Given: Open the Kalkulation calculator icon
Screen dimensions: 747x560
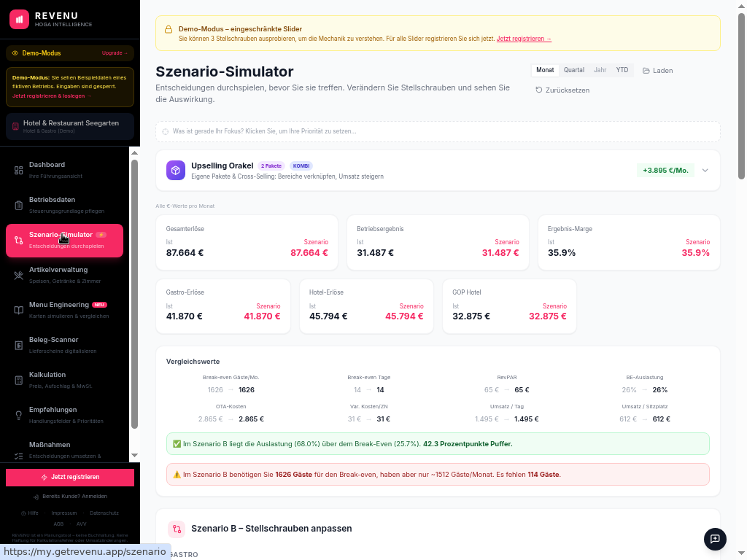Looking at the screenshot, I should tap(19, 380).
